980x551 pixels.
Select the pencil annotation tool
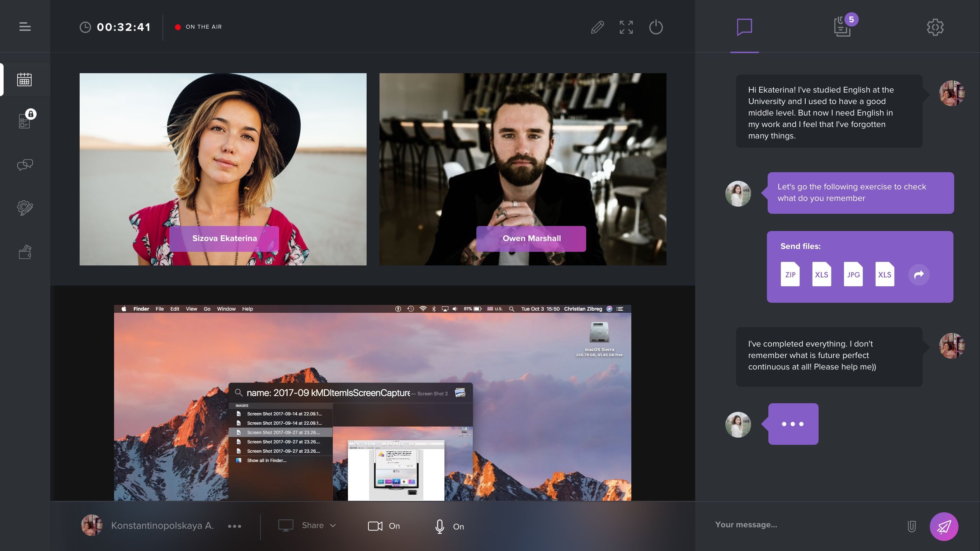pyautogui.click(x=597, y=27)
